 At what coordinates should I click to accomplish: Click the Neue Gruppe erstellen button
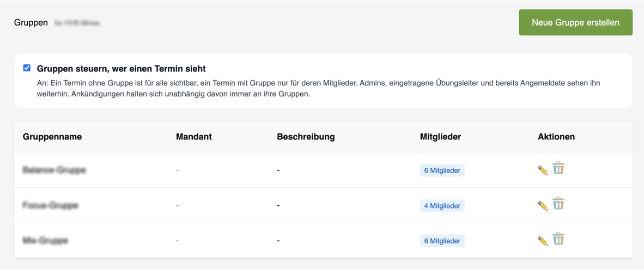point(575,22)
